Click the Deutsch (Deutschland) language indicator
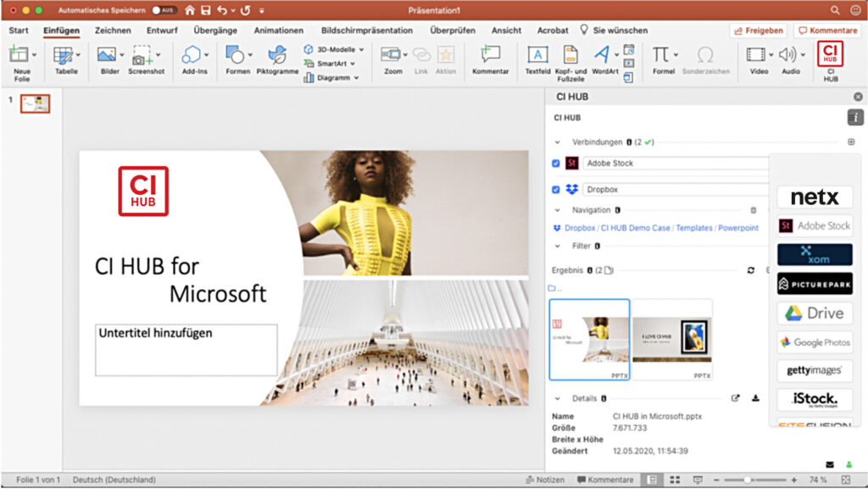The width and height of the screenshot is (868, 489). 114,480
